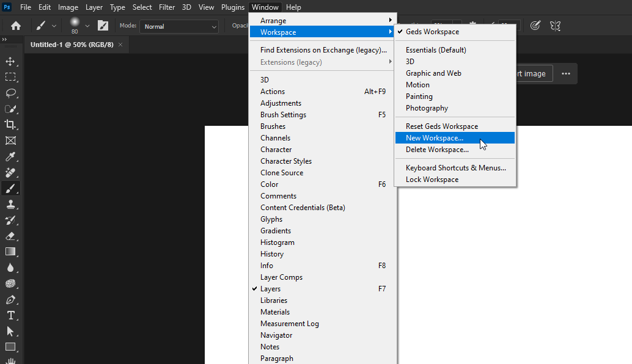
Task: Open the Filter menu
Action: (166, 7)
